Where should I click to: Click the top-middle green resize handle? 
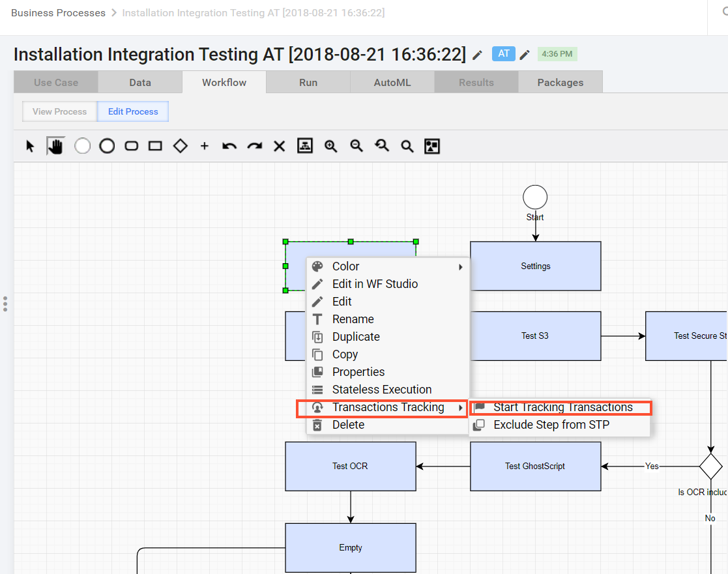(351, 242)
